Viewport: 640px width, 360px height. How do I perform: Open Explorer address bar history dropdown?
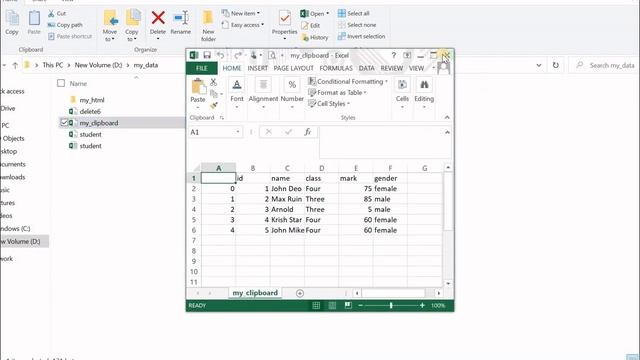pyautogui.click(x=539, y=65)
